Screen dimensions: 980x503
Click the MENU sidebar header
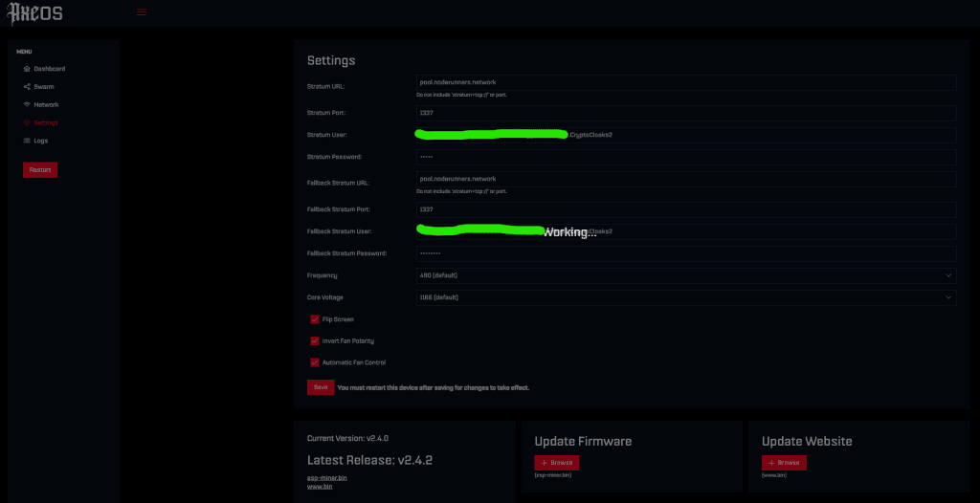click(24, 52)
